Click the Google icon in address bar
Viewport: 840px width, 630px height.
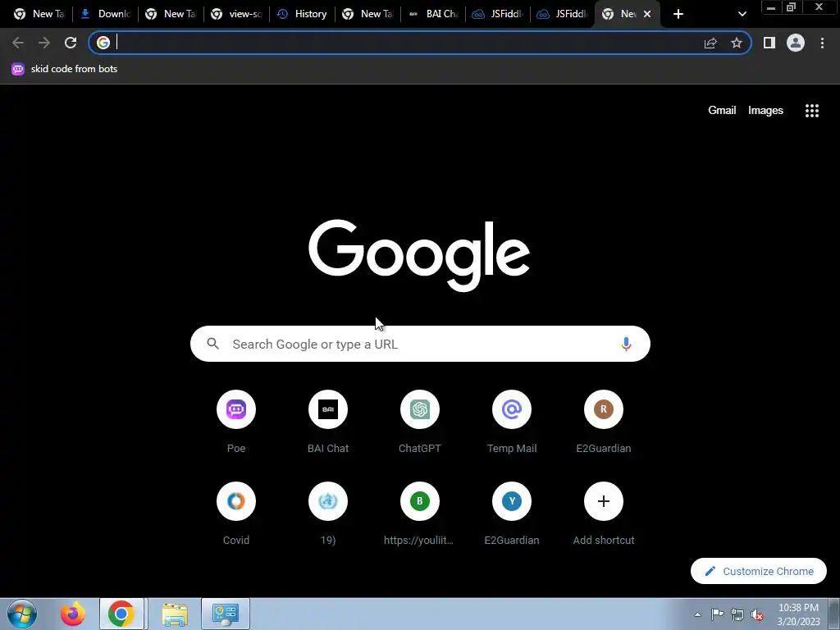tap(103, 43)
